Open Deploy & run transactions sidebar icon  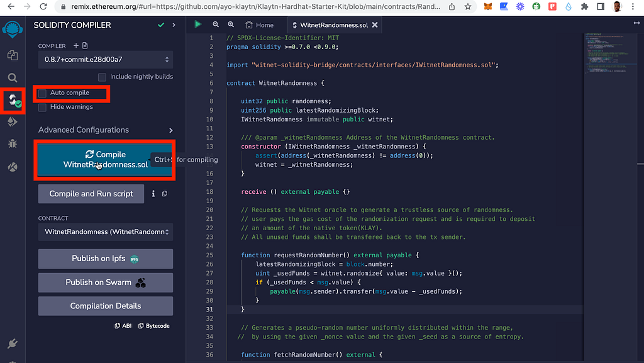tap(13, 121)
